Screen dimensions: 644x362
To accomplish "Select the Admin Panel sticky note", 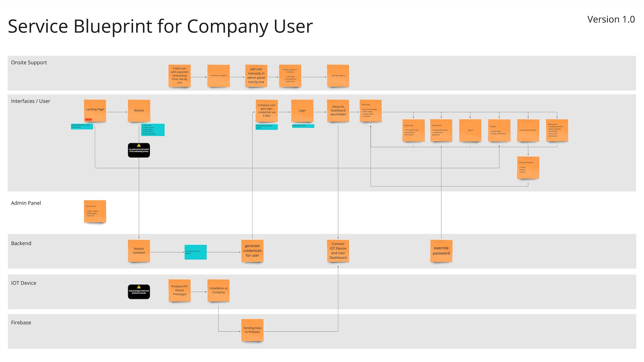I will tap(95, 211).
